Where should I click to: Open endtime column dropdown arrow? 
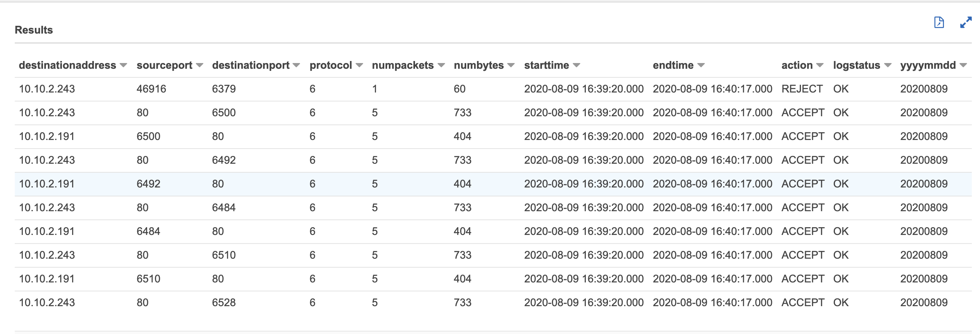[701, 65]
